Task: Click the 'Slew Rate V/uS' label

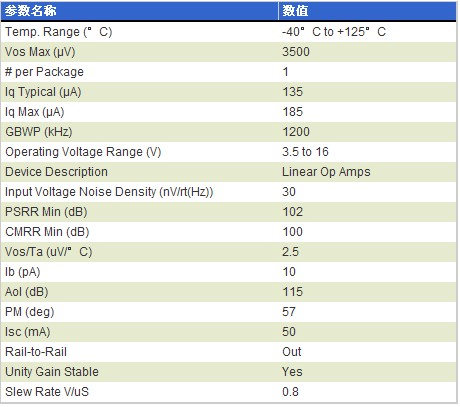Action: pos(47,392)
